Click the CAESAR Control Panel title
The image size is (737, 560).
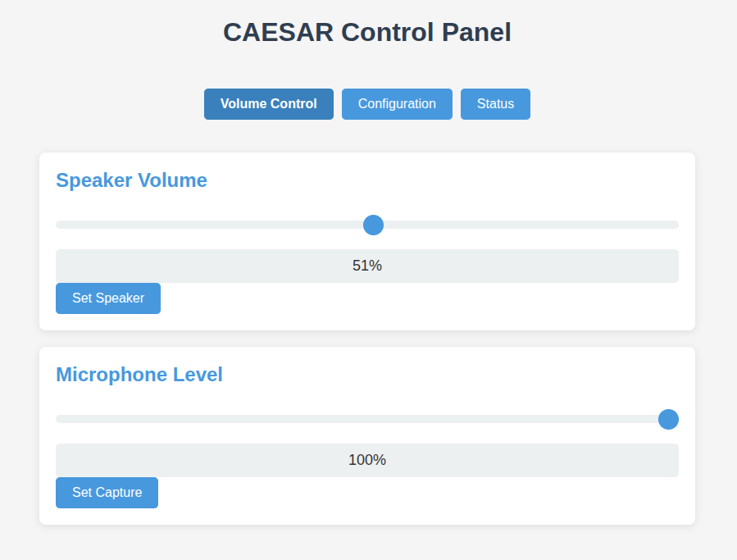pyautogui.click(x=367, y=33)
